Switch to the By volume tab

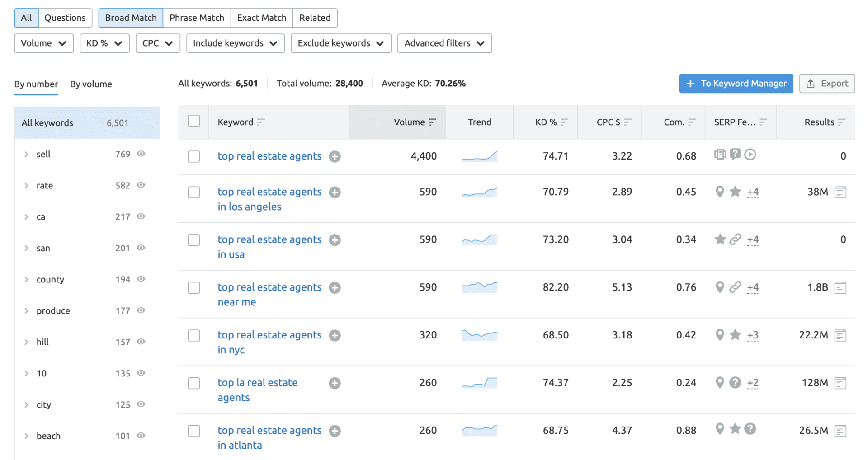point(91,84)
